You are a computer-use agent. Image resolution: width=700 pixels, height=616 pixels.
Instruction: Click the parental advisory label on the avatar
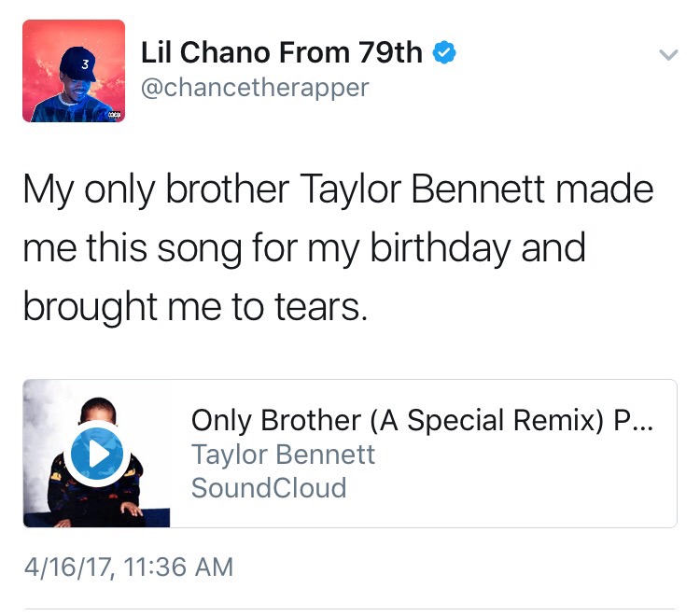(x=114, y=115)
